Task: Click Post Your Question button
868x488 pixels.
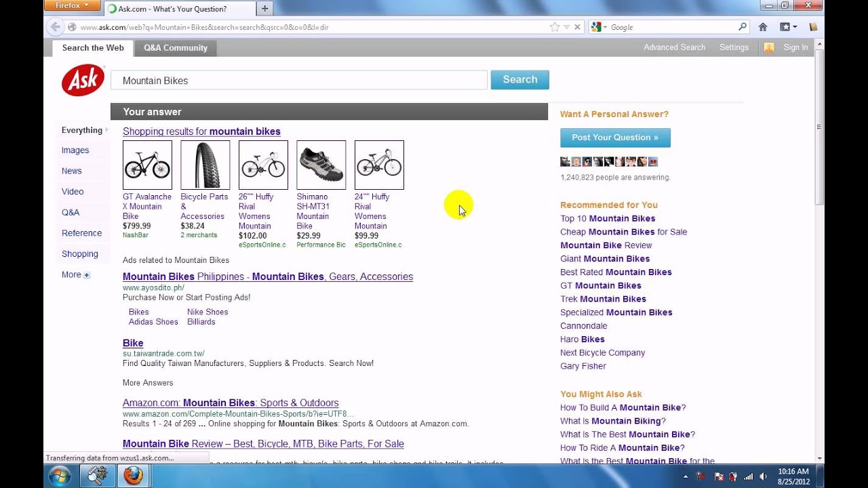Action: pyautogui.click(x=615, y=138)
